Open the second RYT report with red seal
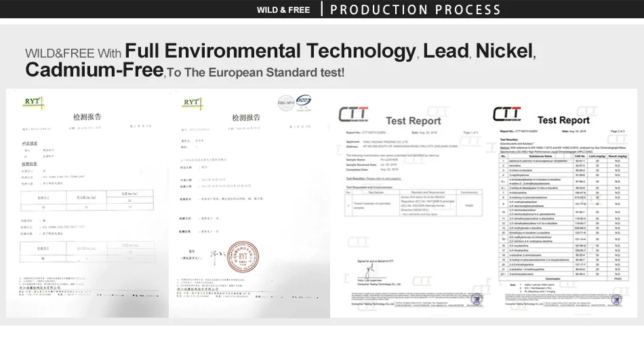Image resolution: width=644 pixels, height=342 pixels. click(x=249, y=203)
